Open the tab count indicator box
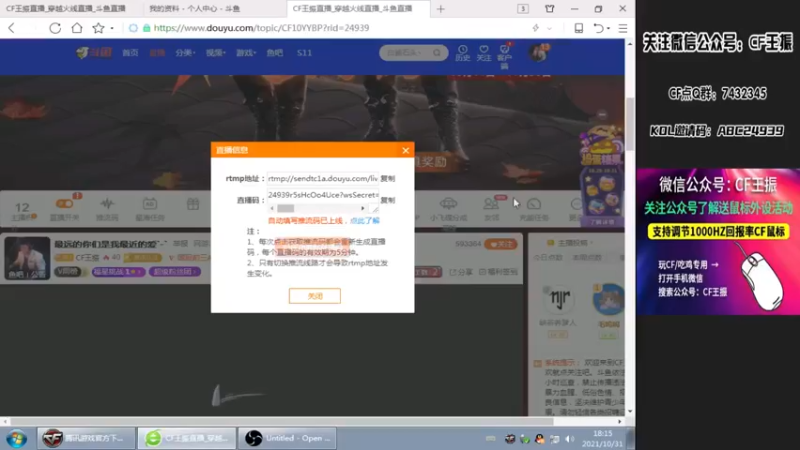Image resolution: width=800 pixels, height=450 pixels. [x=523, y=9]
